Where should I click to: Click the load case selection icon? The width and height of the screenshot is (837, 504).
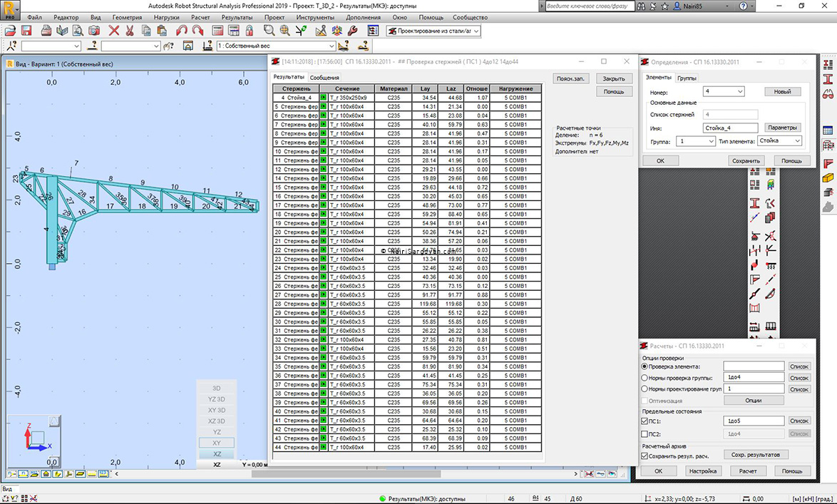coord(207,46)
